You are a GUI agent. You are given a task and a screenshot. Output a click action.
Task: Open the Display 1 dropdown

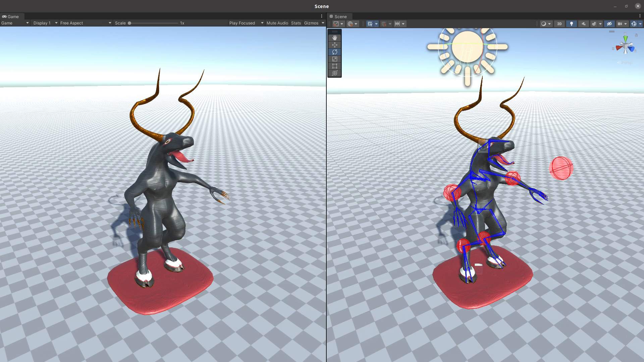pos(45,23)
